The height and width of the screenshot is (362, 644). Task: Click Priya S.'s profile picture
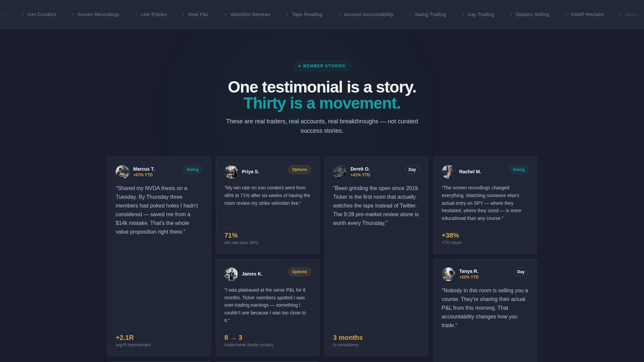[231, 172]
